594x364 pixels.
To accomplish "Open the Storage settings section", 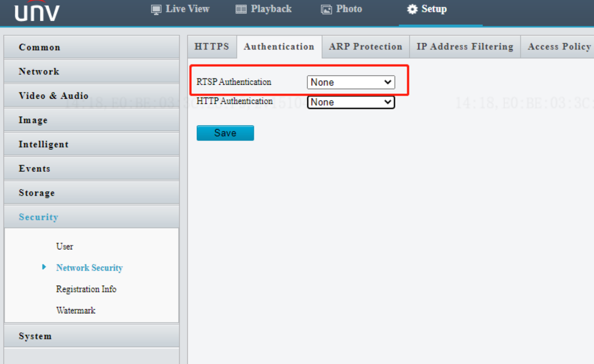I will pos(37,193).
